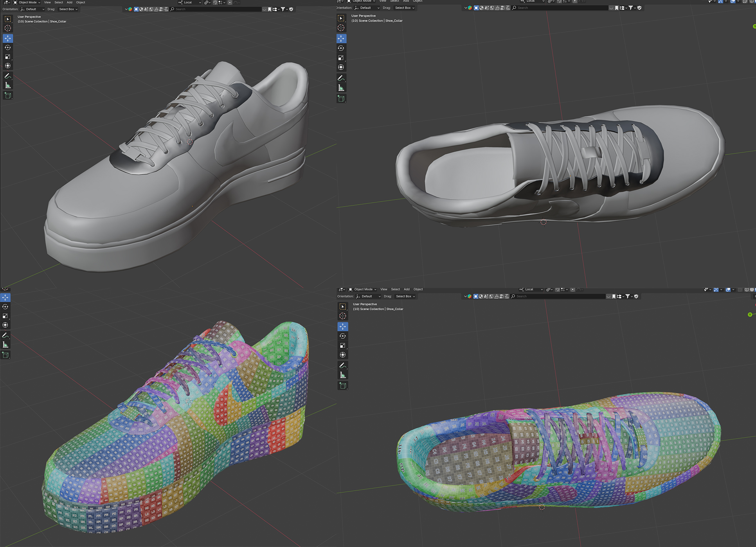Select the Rotate tool in top-left viewport
The width and height of the screenshot is (756, 547).
click(8, 47)
